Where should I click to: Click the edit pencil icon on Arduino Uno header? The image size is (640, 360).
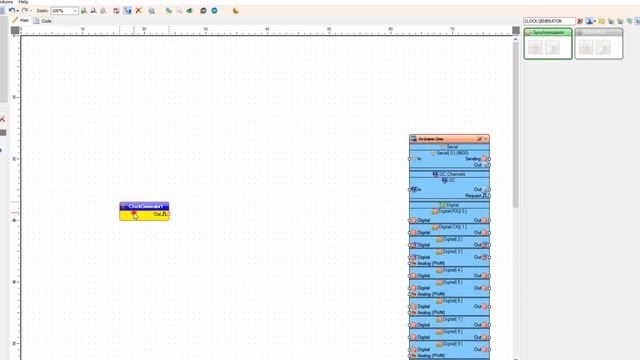pos(480,139)
